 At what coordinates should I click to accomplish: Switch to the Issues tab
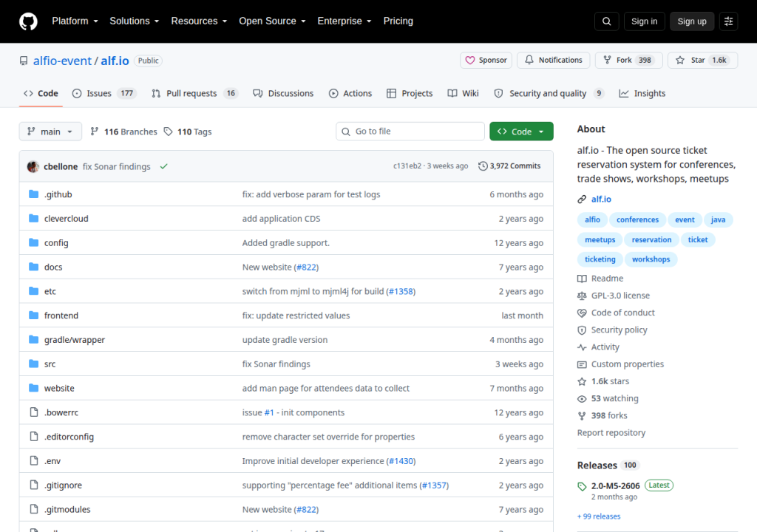104,94
